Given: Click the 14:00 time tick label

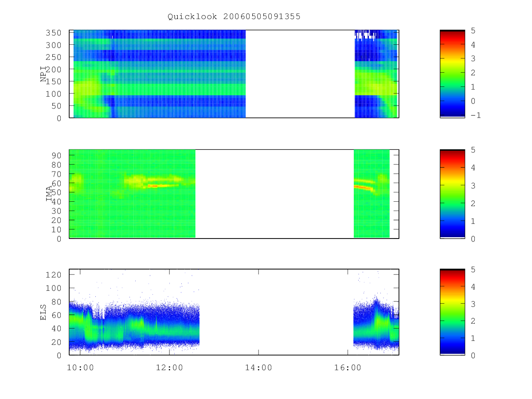Looking at the screenshot, I should 259,368.
